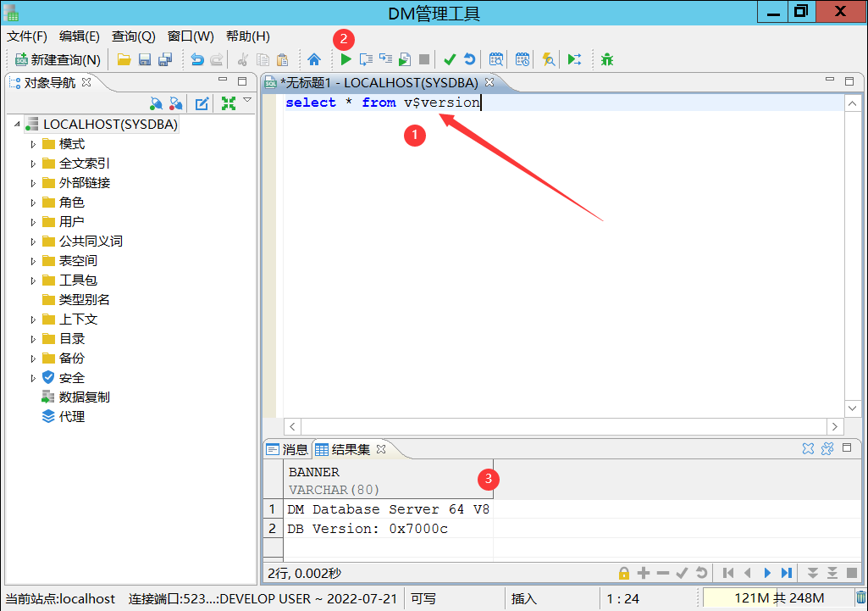Click the undo arrow icon
Screen dimensions: 868x611
pos(197,59)
